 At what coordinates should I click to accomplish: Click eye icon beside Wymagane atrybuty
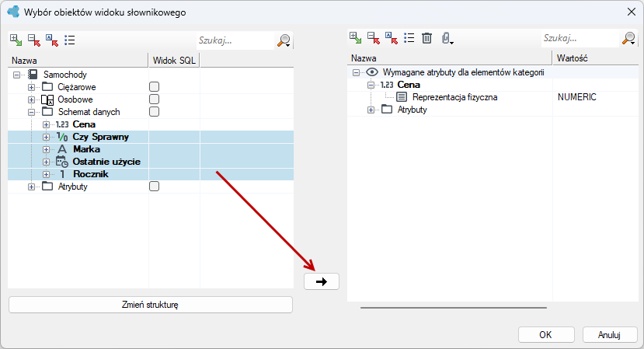[371, 72]
